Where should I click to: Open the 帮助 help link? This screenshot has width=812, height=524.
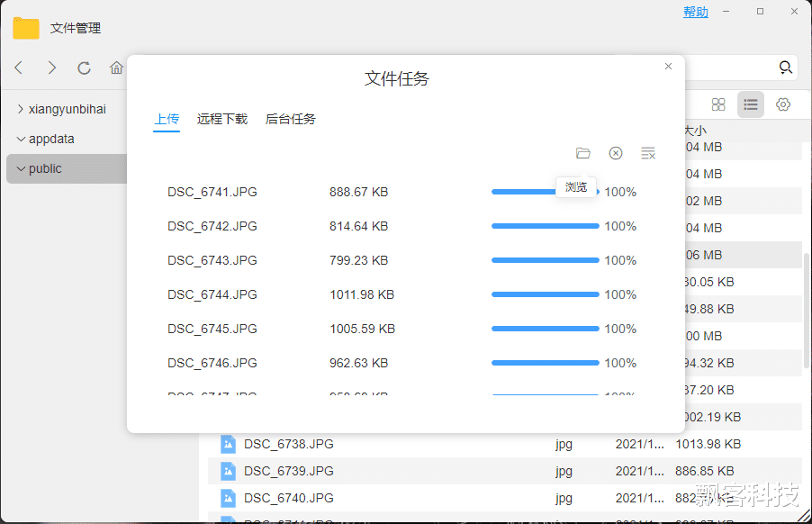coord(696,12)
